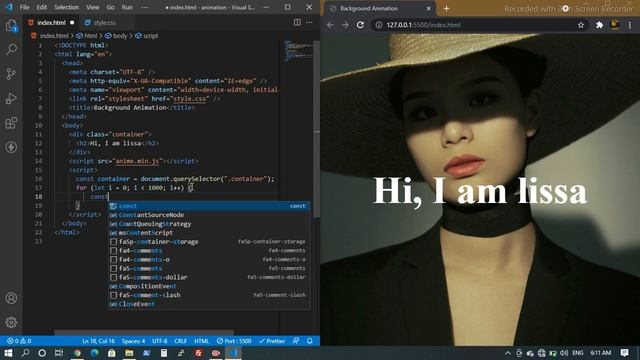Open the Extensions view in VS Code
The image size is (640, 360).
click(11, 123)
